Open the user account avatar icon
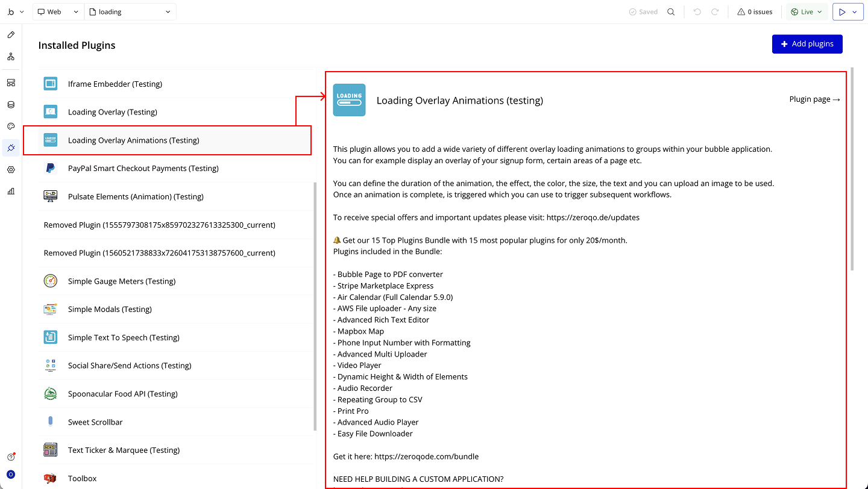 point(11,475)
